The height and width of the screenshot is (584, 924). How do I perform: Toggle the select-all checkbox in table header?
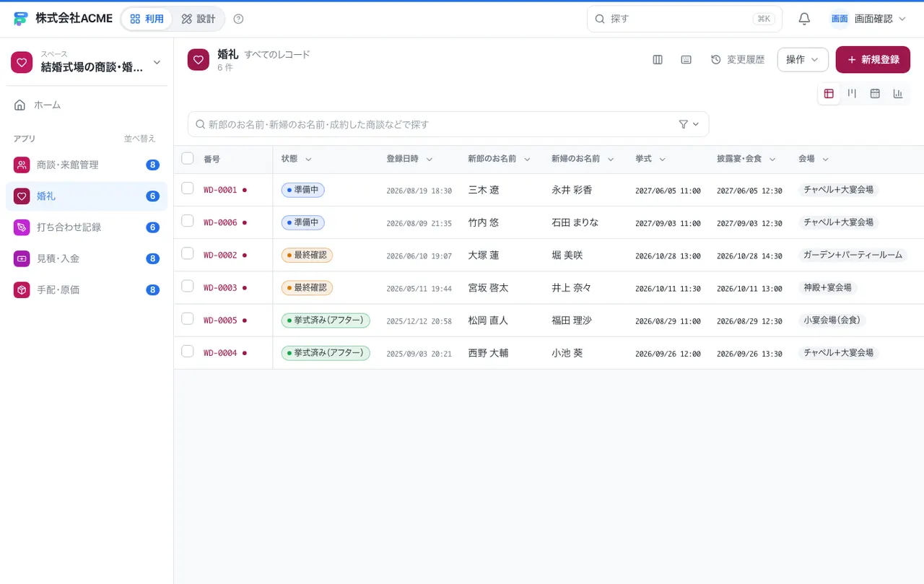click(188, 158)
